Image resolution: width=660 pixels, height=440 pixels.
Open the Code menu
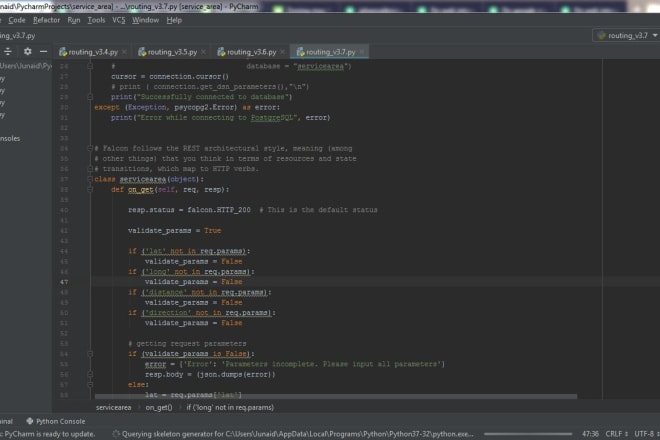tap(16, 20)
